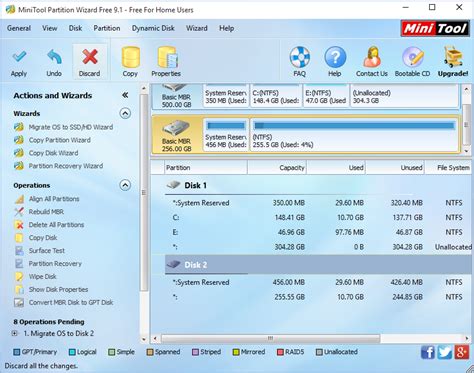Run Surface Test operation
This screenshot has height=373, width=474.
tap(47, 251)
